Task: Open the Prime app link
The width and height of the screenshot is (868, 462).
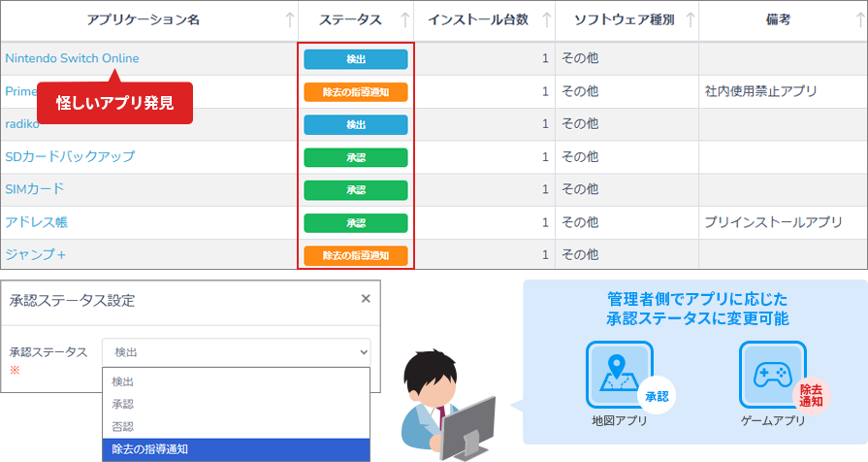Action: click(x=21, y=91)
